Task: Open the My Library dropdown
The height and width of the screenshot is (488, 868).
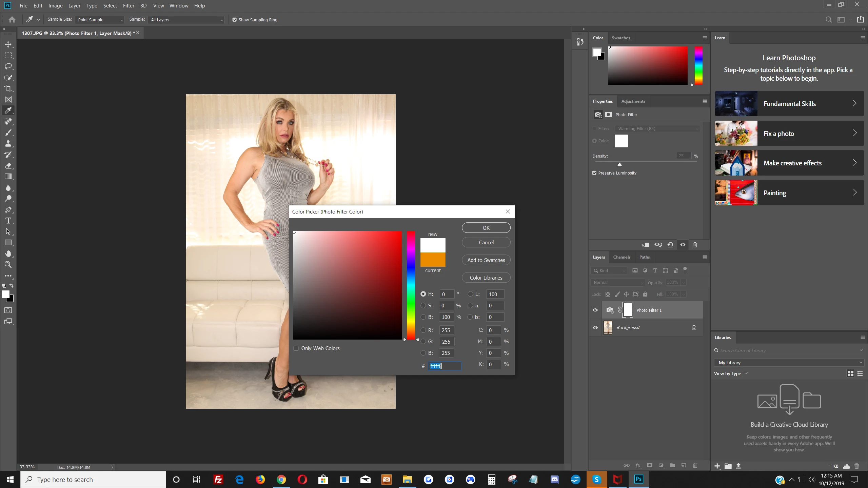Action: (789, 363)
